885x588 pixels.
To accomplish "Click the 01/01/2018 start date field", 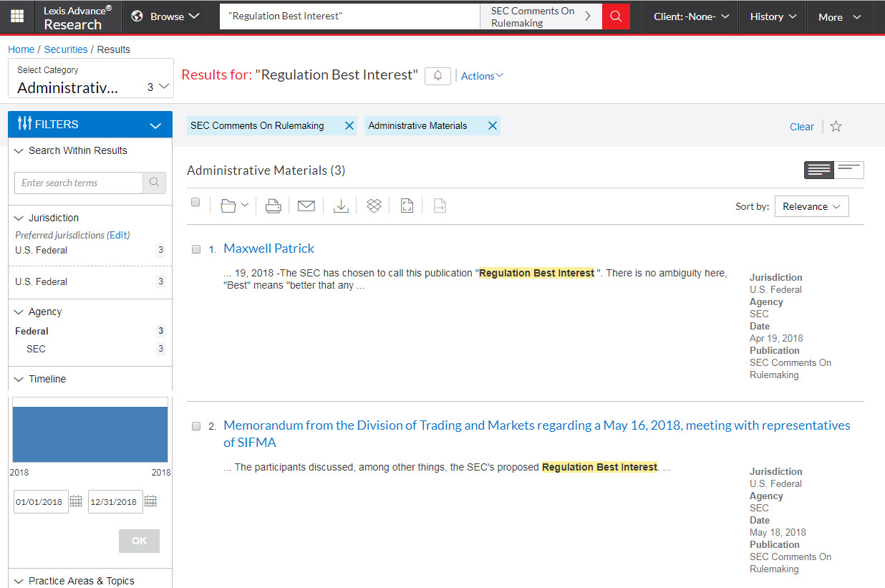I will click(41, 501).
